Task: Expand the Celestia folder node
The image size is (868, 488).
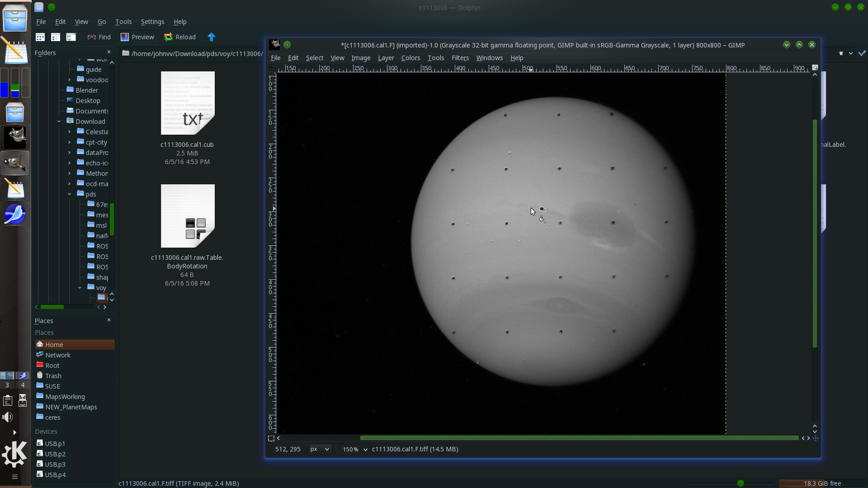Action: click(x=70, y=132)
